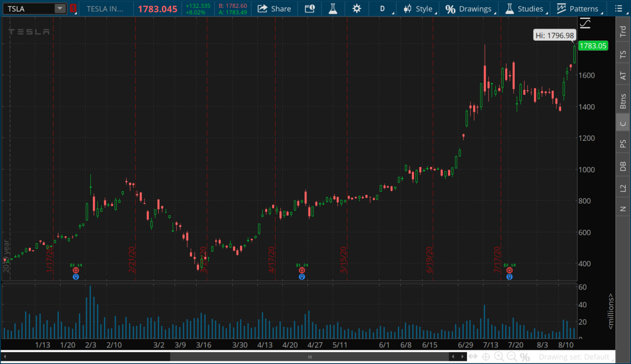Select the C sidebar tab
Screen dimensions: 631x364
click(x=623, y=123)
